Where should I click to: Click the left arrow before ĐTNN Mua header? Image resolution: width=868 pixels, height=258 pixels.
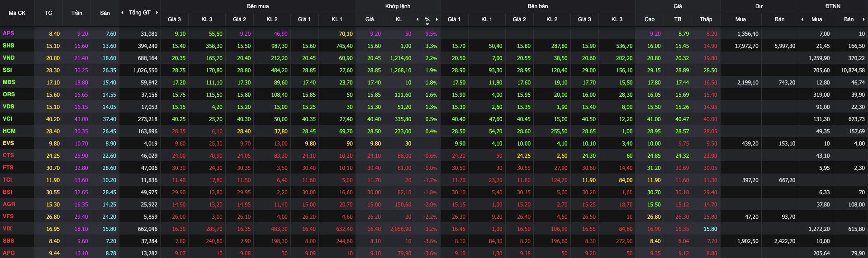pyautogui.click(x=802, y=19)
